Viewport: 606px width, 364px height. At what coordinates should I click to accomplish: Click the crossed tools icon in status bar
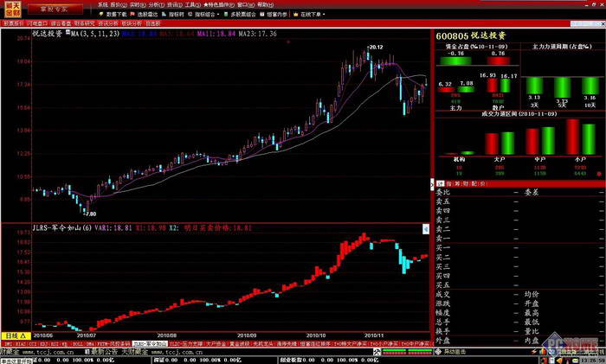[x=377, y=352]
